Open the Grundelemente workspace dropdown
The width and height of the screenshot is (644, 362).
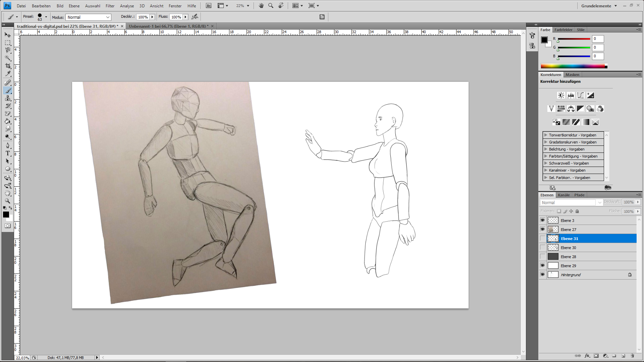(x=599, y=6)
